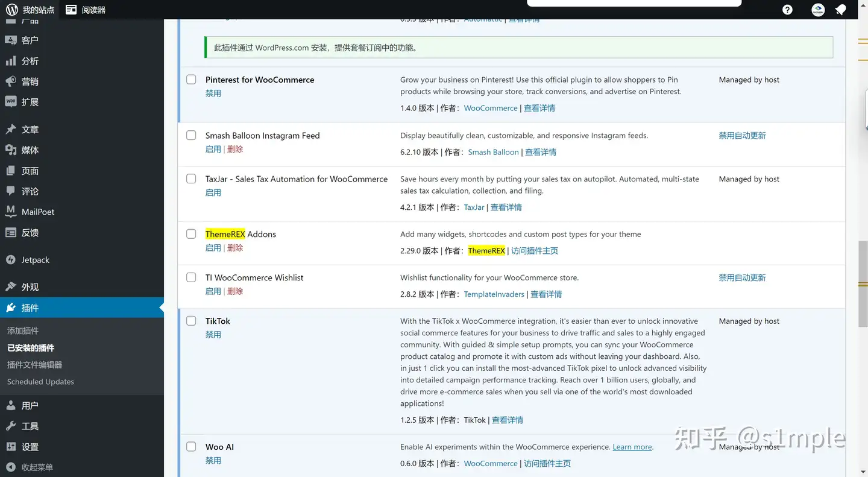Click the page's vertical scrollbar thumb
Viewport: 868px width, 477px height.
[863, 283]
